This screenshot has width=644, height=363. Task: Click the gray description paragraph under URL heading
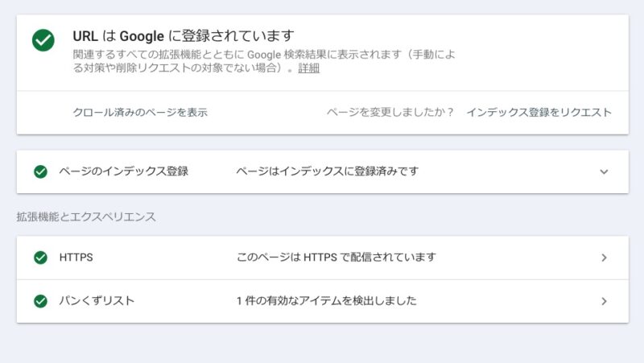click(x=264, y=61)
